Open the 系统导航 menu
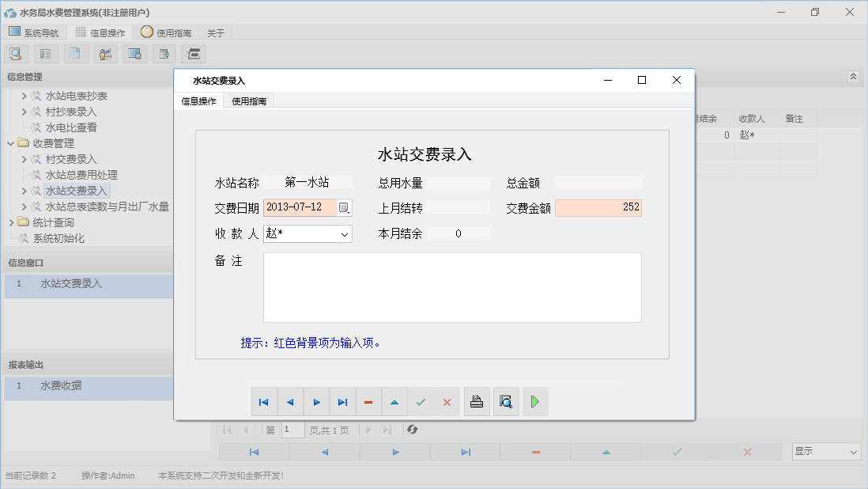Image resolution: width=868 pixels, height=489 pixels. coord(34,32)
